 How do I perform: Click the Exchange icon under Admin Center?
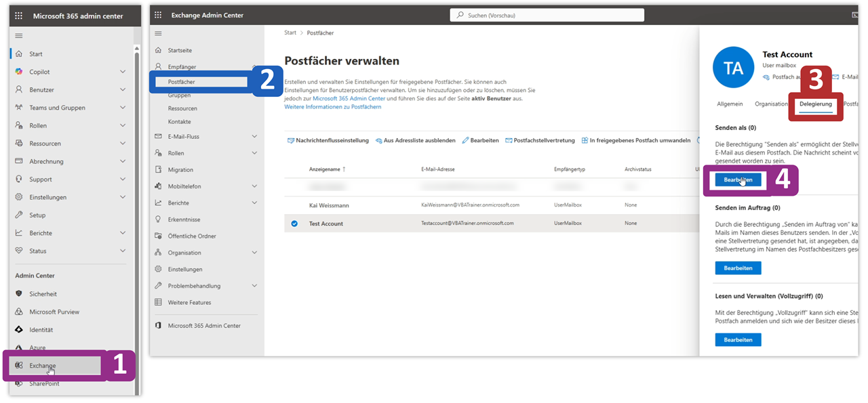[19, 366]
